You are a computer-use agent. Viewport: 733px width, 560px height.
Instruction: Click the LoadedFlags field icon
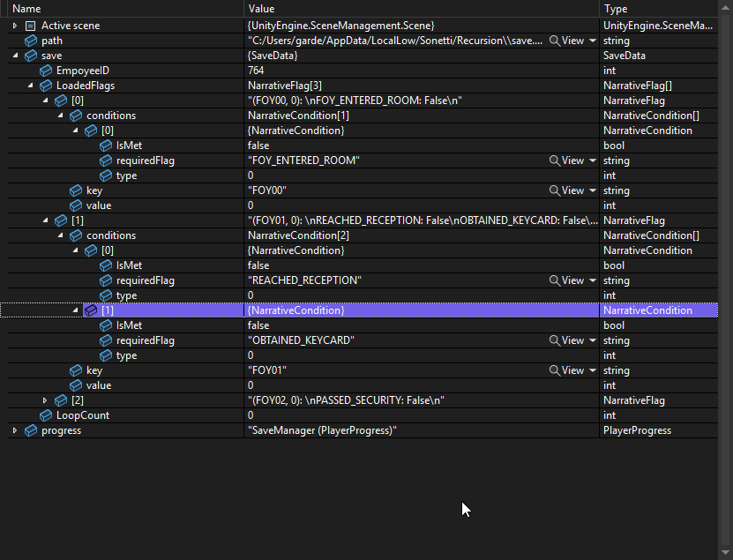click(x=46, y=86)
